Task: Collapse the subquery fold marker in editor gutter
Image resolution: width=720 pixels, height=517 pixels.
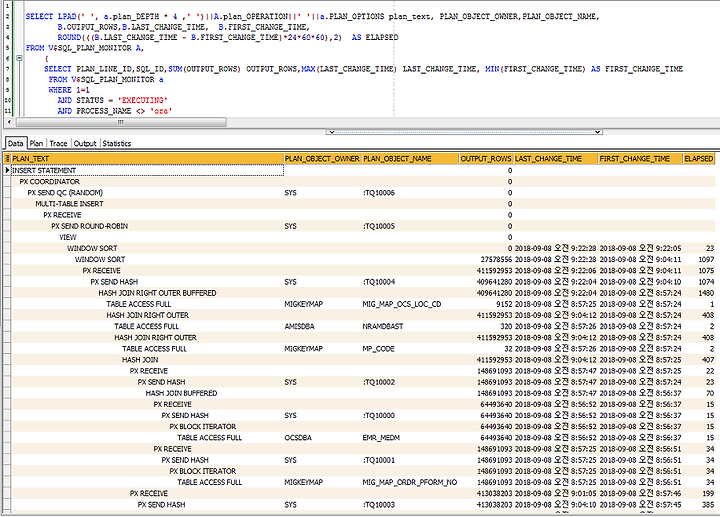Action: click(x=19, y=58)
